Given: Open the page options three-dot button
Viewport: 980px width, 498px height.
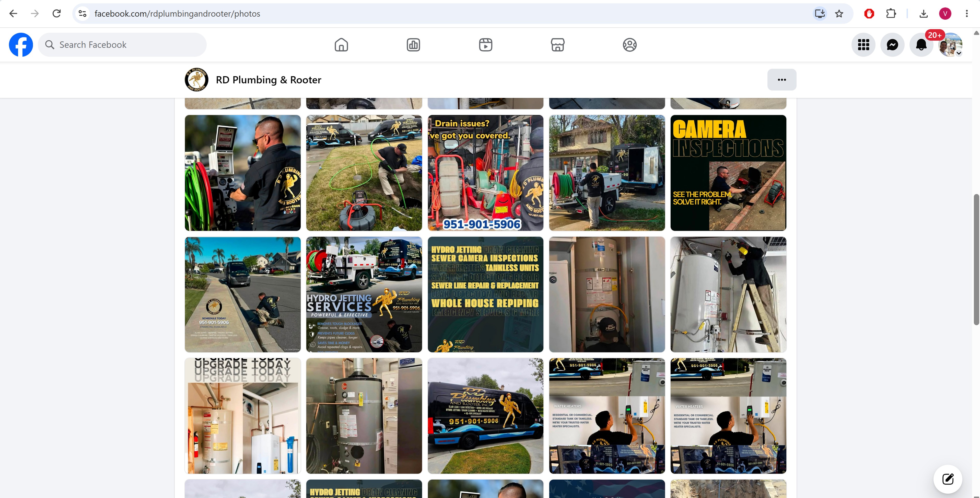Looking at the screenshot, I should [782, 80].
